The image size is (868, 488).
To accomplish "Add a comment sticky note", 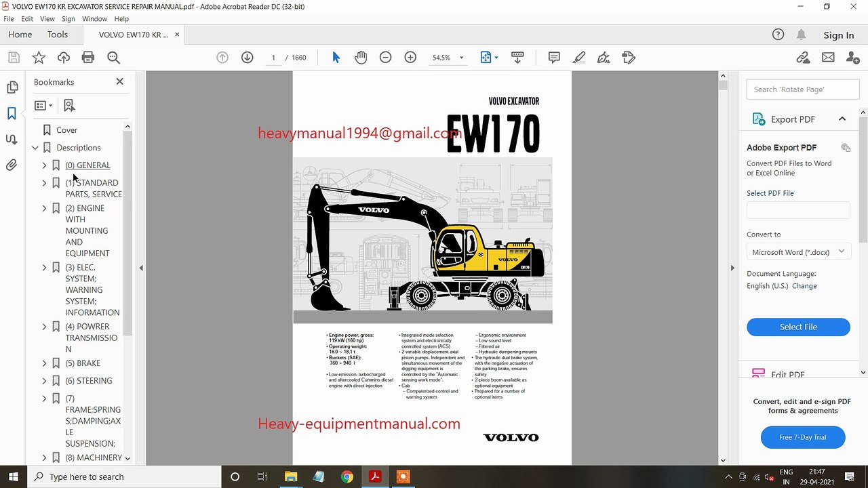I will 554,58.
